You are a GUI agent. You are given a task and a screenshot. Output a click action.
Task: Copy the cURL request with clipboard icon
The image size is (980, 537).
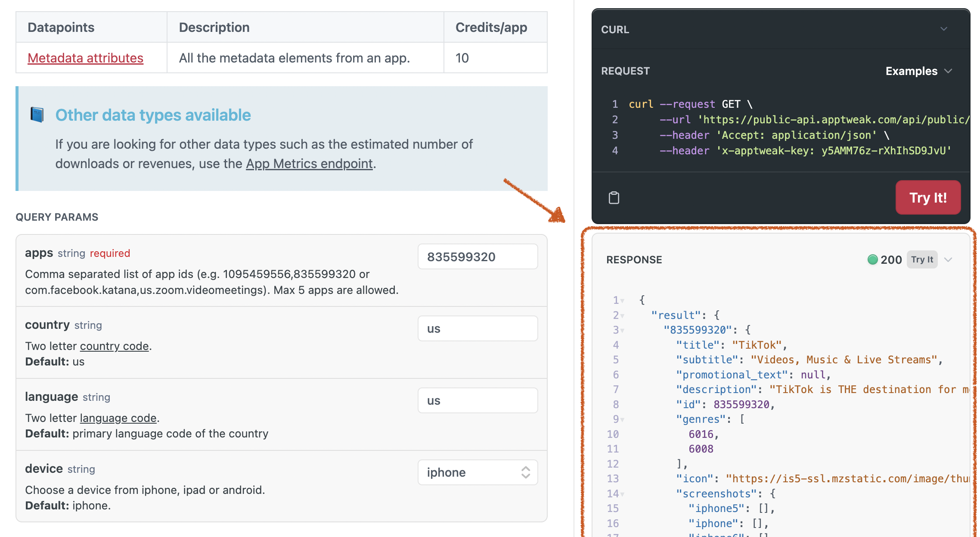tap(614, 198)
